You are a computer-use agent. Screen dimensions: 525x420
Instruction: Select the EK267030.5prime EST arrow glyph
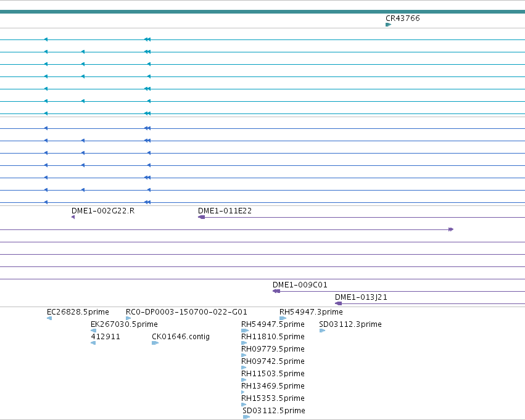coord(93,331)
